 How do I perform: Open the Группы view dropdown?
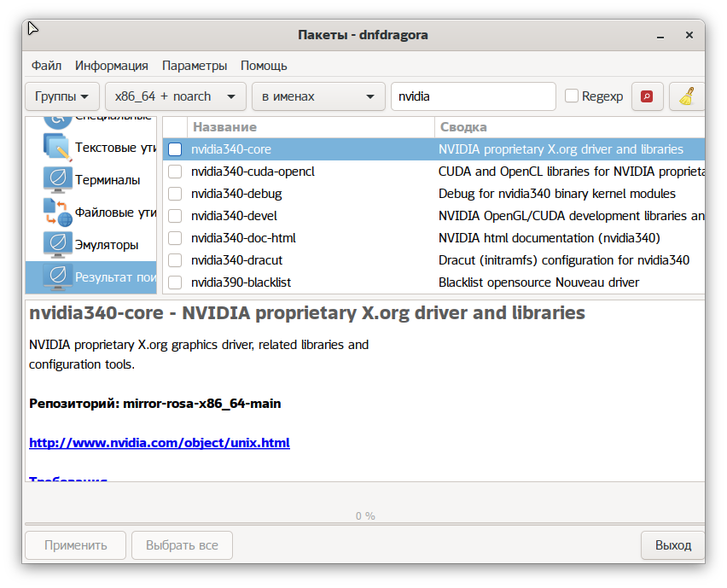coord(62,96)
